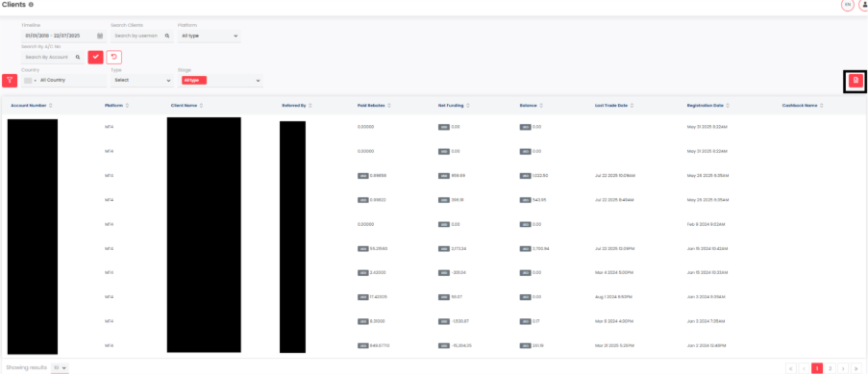Click info icon beside Clients title
This screenshot has height=375, width=868.
point(31,5)
